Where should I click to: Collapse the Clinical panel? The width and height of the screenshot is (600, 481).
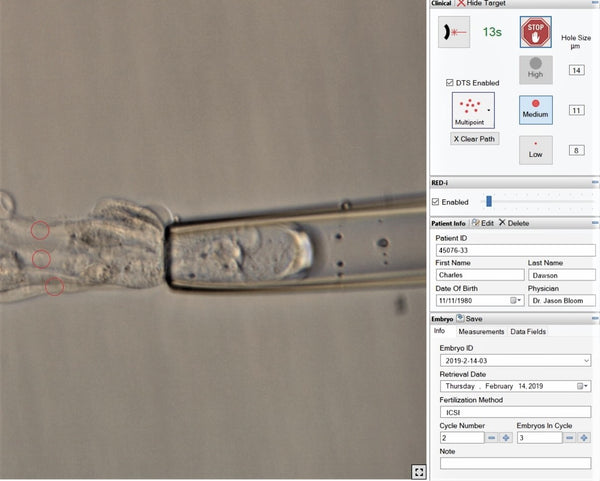pyautogui.click(x=594, y=4)
